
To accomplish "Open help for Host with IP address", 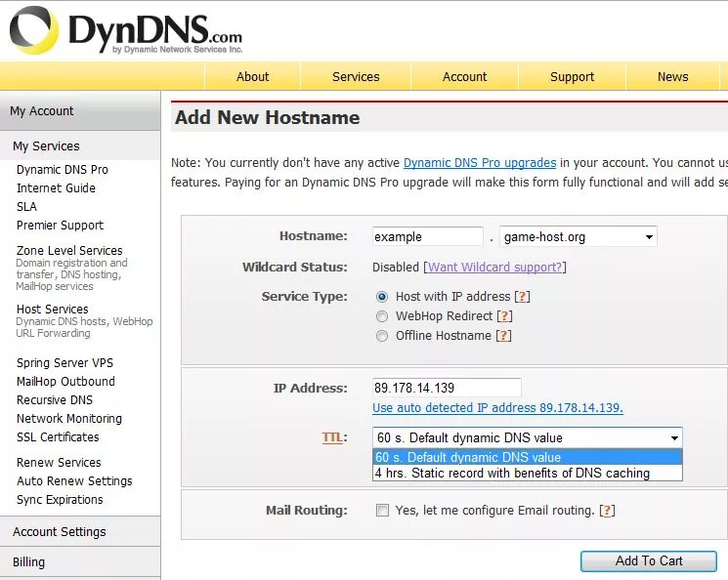I will tap(523, 297).
